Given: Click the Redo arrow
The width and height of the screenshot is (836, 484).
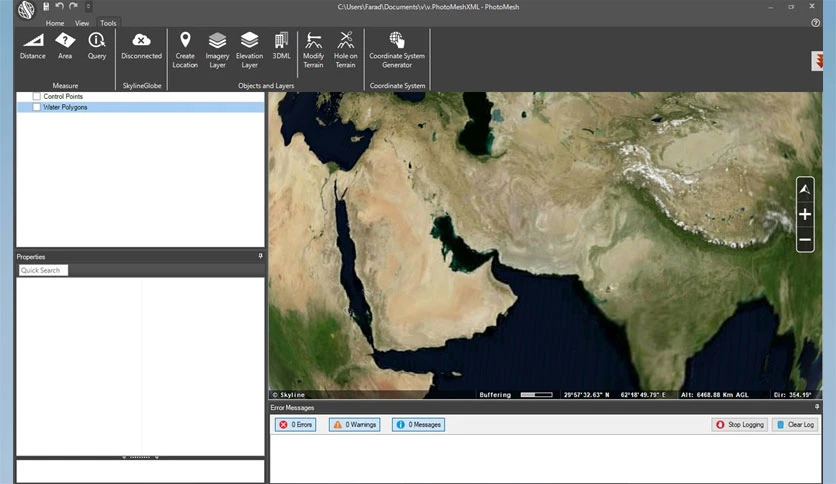Looking at the screenshot, I should [x=74, y=6].
